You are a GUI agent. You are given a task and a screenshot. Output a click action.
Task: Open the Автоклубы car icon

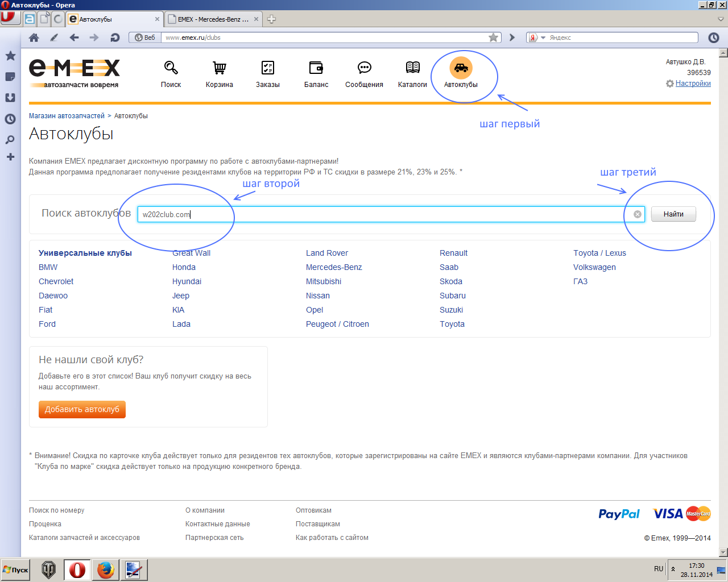[x=461, y=68]
